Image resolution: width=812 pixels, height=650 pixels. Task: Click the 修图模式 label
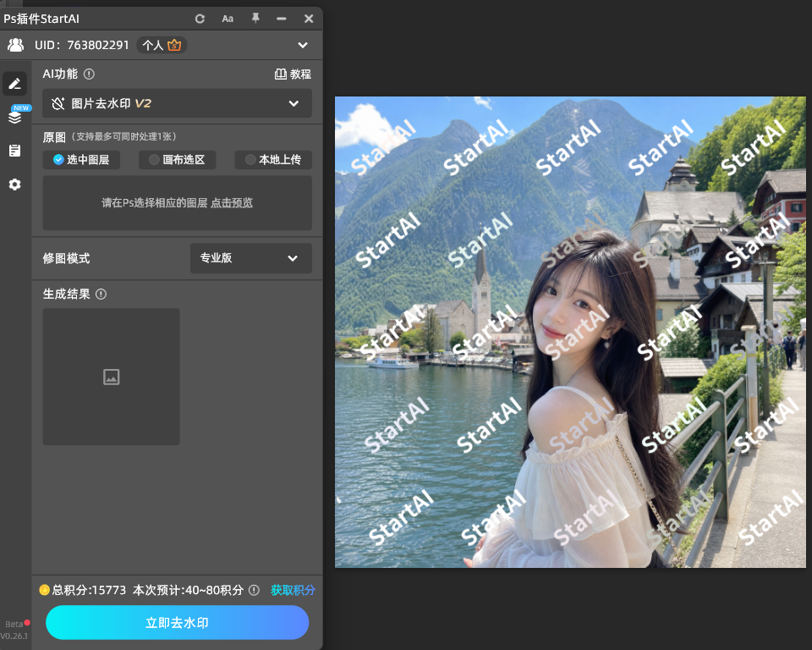66,258
